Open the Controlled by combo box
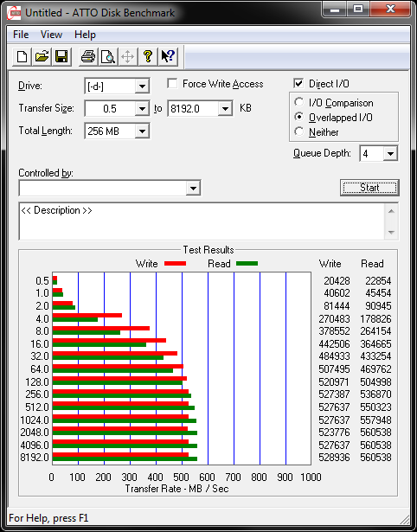Viewport: 417px width, 532px height. (x=110, y=188)
